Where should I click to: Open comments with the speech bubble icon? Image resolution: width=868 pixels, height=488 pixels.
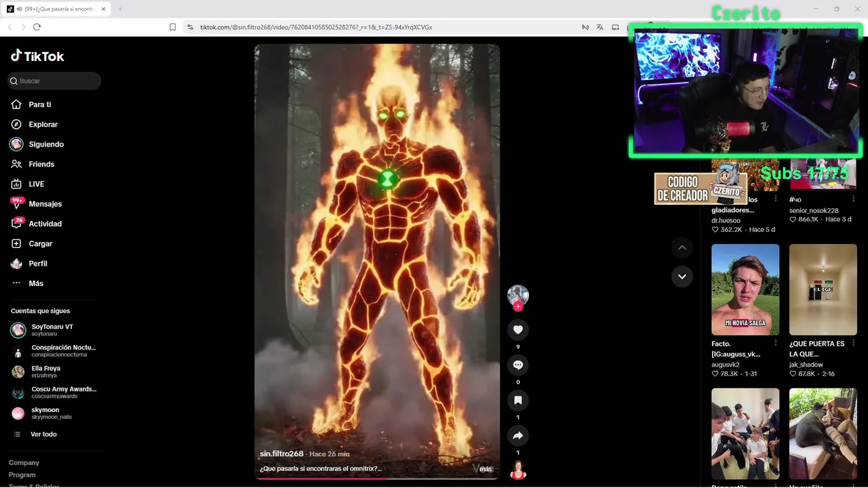518,365
